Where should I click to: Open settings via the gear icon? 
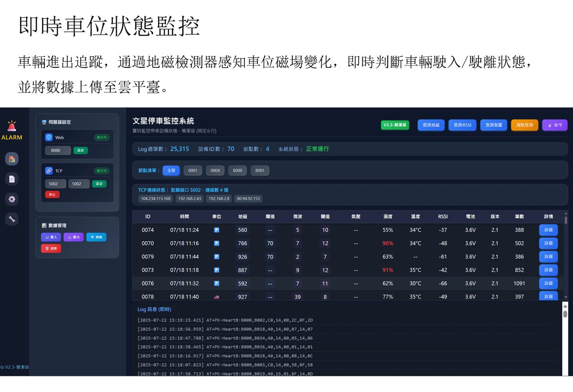click(12, 199)
